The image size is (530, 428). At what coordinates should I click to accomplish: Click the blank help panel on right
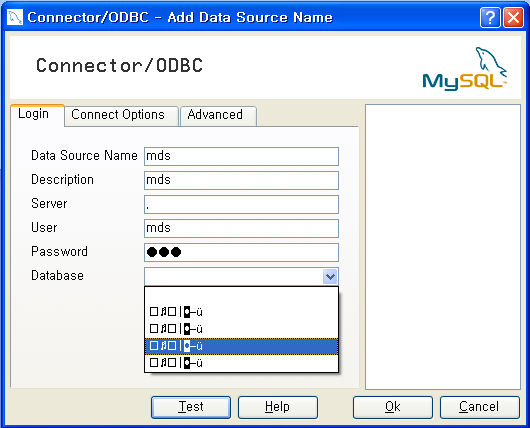click(443, 247)
